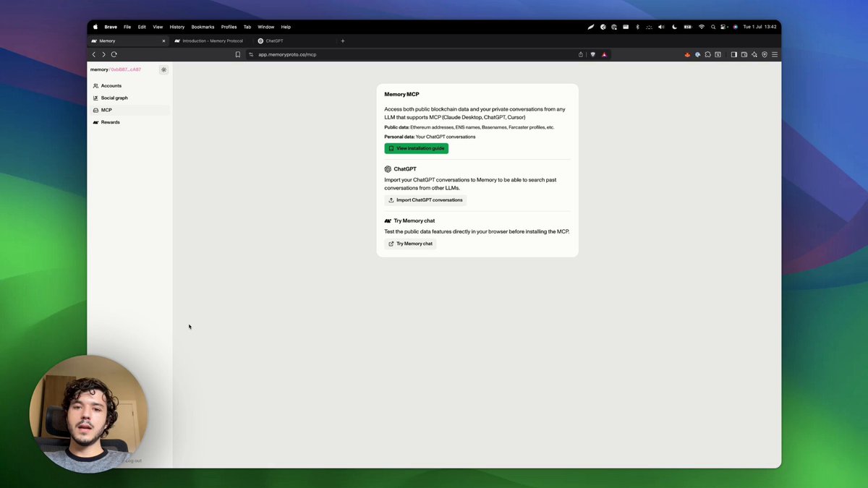Open Brave Shields lion icon

(x=593, y=54)
